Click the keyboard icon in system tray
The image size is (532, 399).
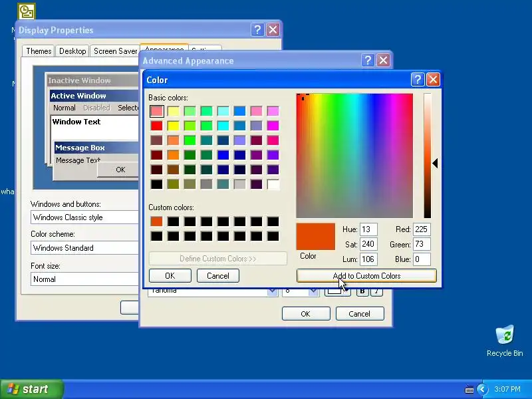pyautogui.click(x=469, y=390)
